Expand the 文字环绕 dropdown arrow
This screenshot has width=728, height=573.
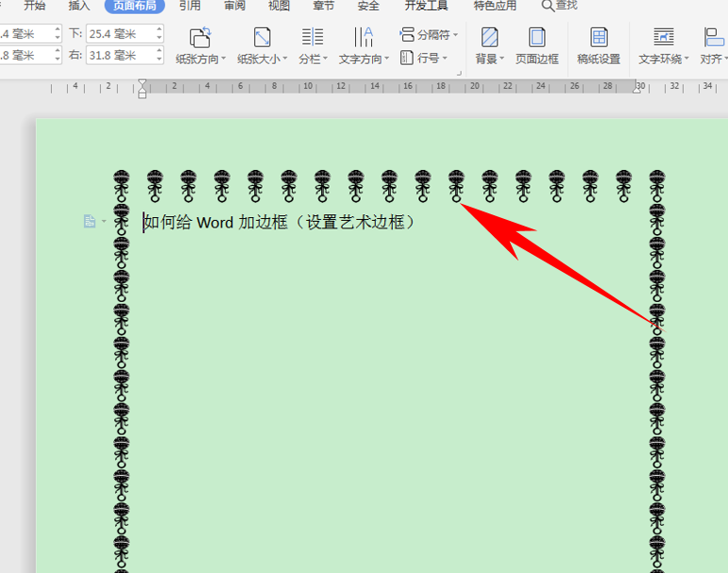click(x=686, y=59)
